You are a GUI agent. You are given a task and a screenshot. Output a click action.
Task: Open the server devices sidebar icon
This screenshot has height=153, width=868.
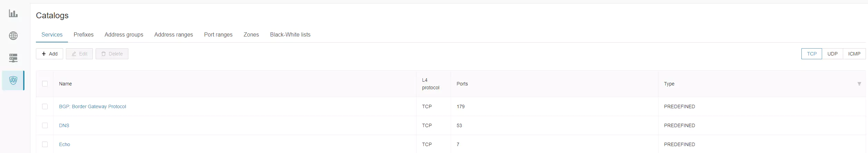(x=13, y=58)
